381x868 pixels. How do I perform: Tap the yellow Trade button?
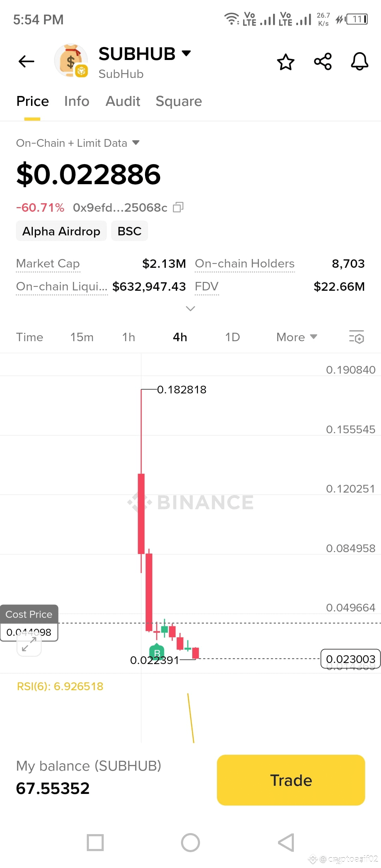tap(291, 780)
